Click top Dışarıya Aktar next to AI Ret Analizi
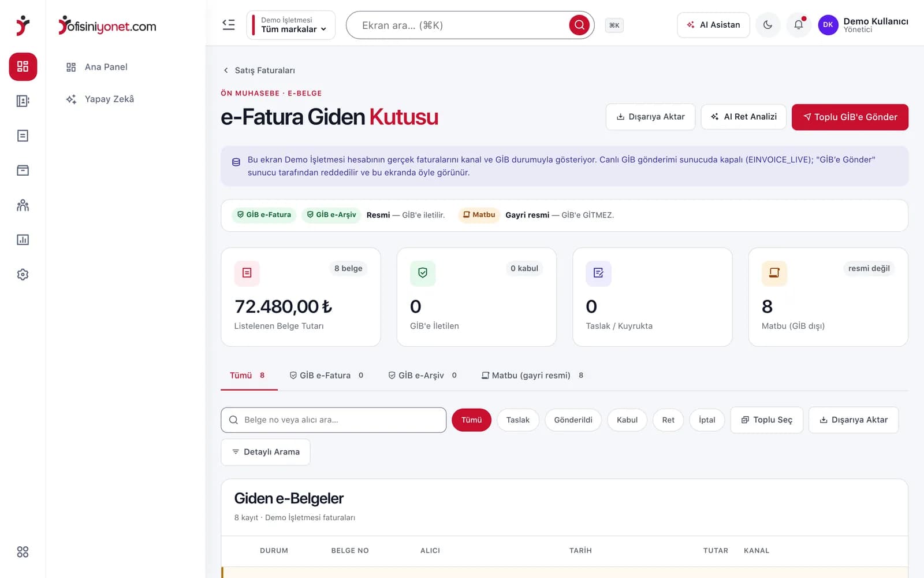 click(650, 117)
